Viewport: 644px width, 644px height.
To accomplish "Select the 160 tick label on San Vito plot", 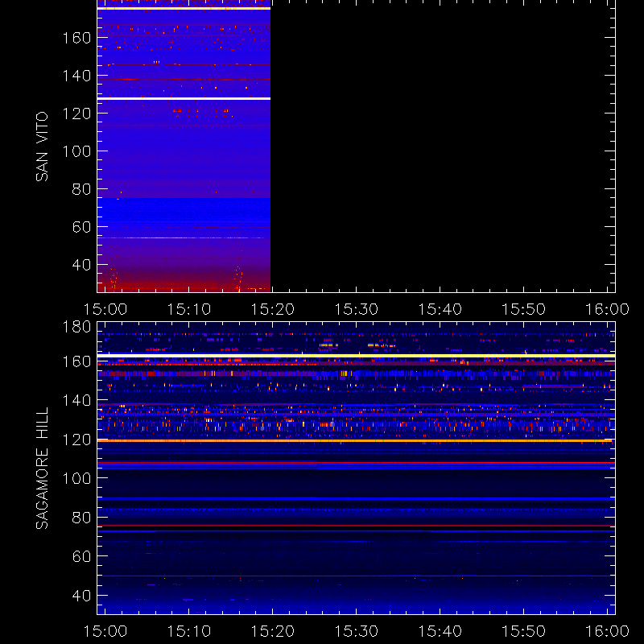I will (76, 38).
